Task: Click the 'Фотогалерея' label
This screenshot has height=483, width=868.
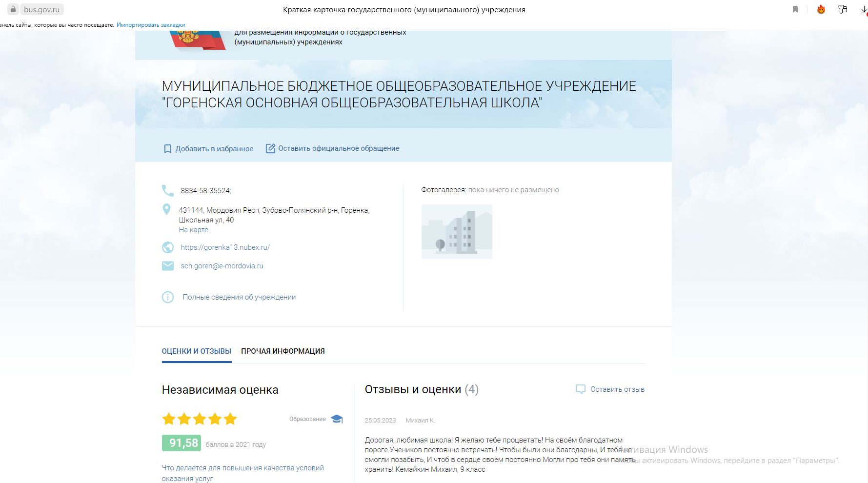Action: click(x=444, y=190)
